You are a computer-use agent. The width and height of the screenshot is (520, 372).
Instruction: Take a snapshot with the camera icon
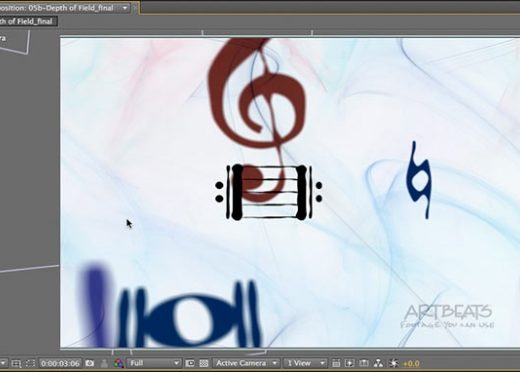[89, 363]
